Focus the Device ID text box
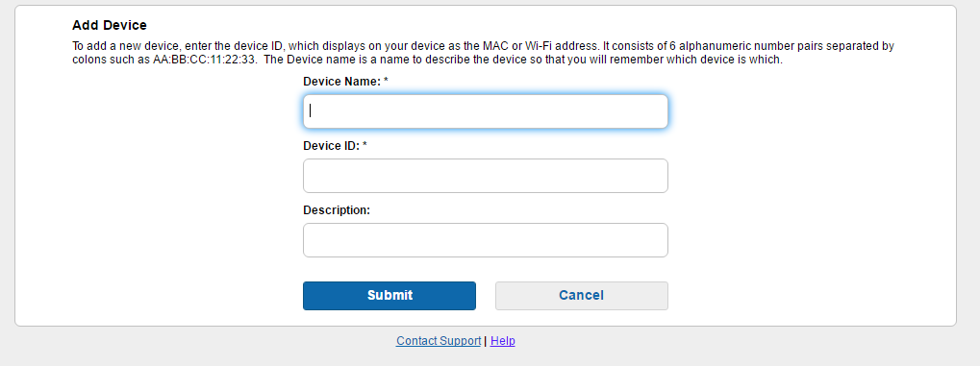This screenshot has height=366, width=980. point(485,176)
